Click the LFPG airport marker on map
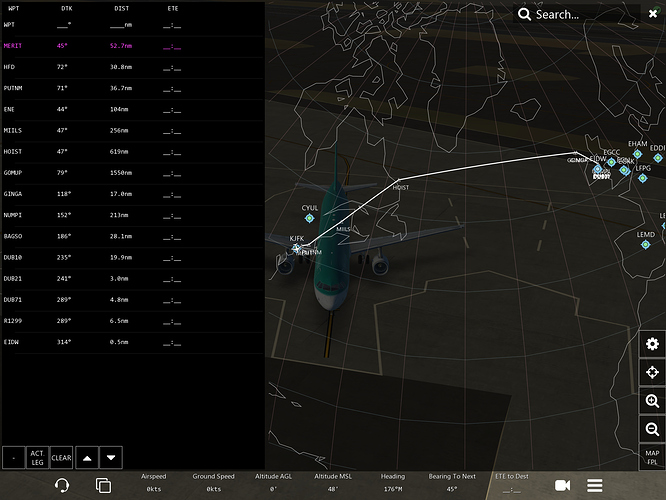This screenshot has height=500, width=666. (x=643, y=178)
